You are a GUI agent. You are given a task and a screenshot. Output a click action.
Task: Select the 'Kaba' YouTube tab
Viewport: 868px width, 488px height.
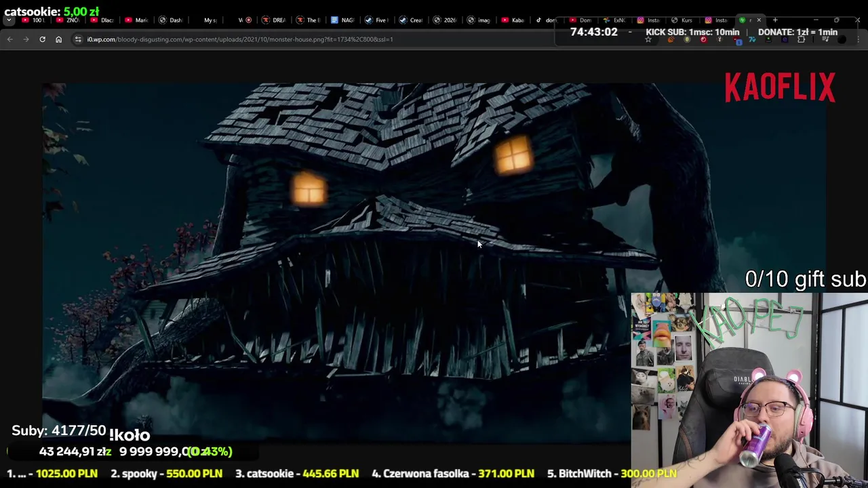coord(513,20)
